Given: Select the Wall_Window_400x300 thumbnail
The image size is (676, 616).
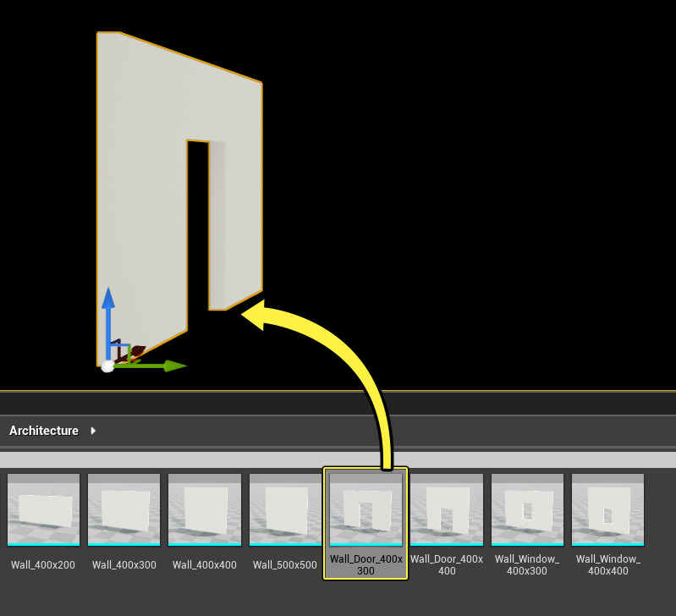Looking at the screenshot, I should coord(527,509).
